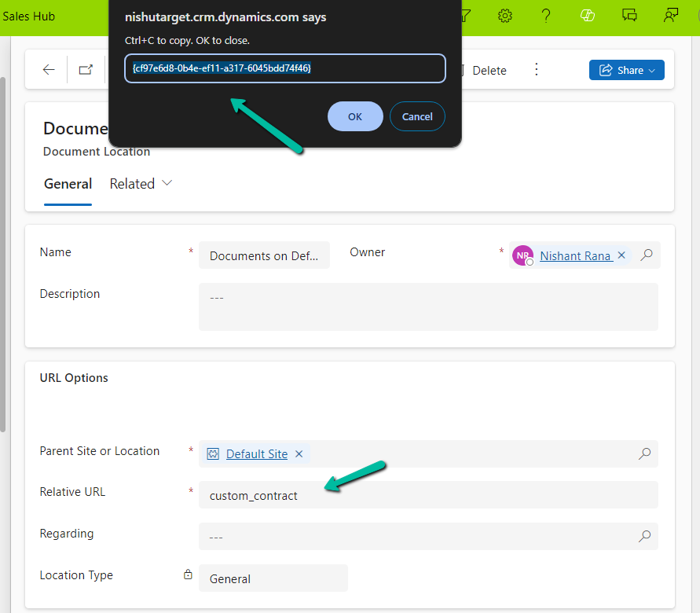This screenshot has height=613, width=700.
Task: Open record in new window icon
Action: click(86, 70)
